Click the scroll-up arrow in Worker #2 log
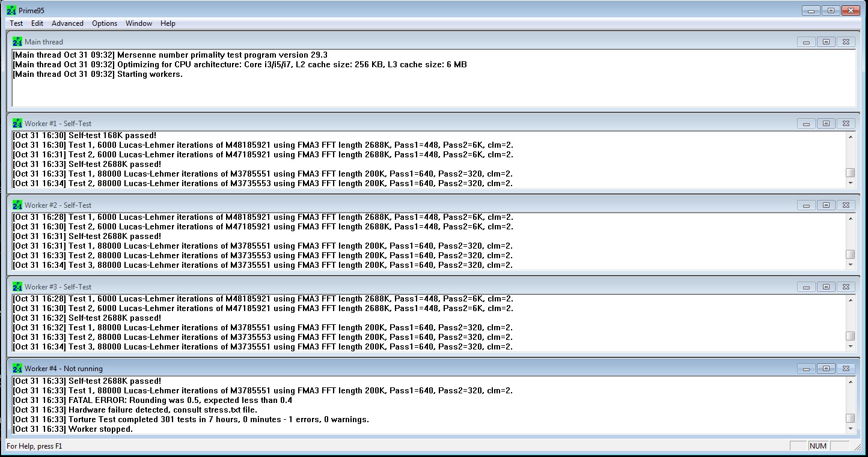The width and height of the screenshot is (868, 457). 851,218
